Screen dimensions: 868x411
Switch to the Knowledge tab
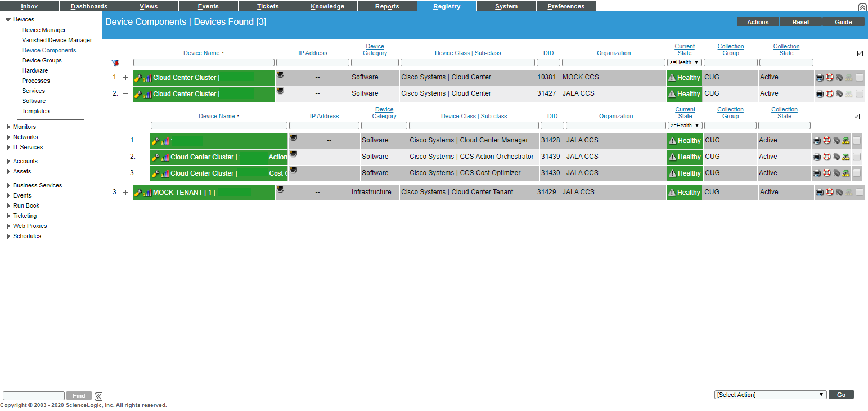327,6
